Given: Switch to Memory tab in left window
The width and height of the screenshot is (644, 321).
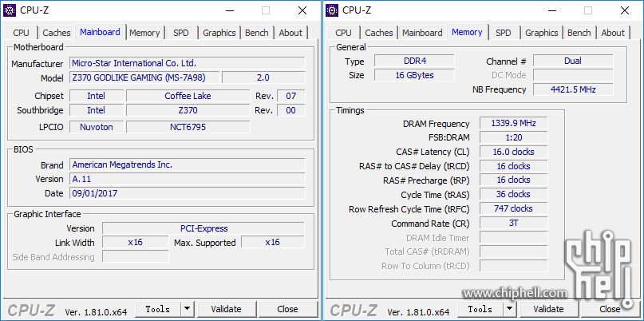Looking at the screenshot, I should (144, 33).
